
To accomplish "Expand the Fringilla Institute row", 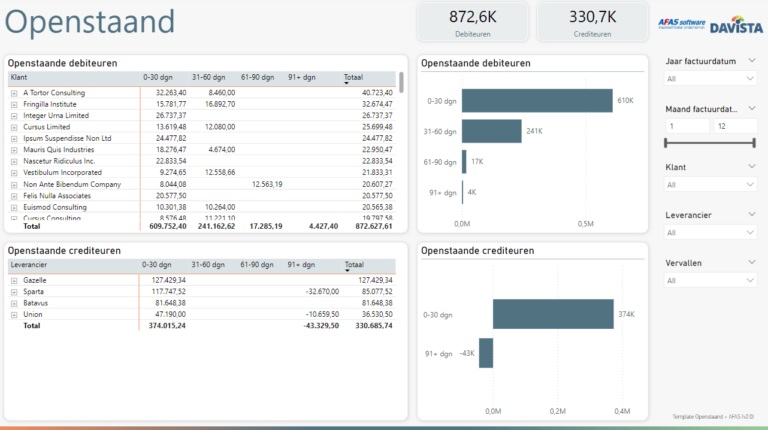I will point(14,104).
